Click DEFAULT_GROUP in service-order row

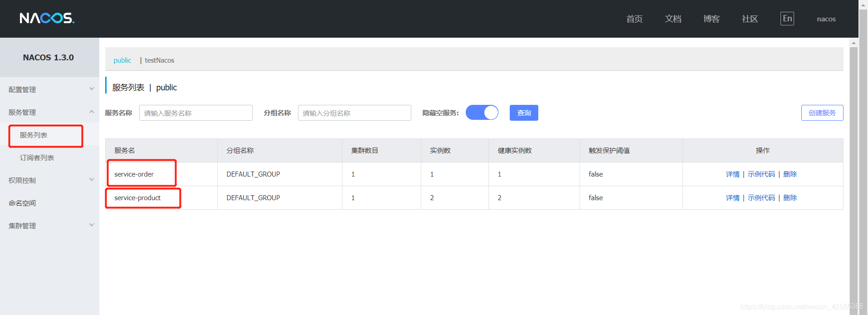tap(254, 174)
